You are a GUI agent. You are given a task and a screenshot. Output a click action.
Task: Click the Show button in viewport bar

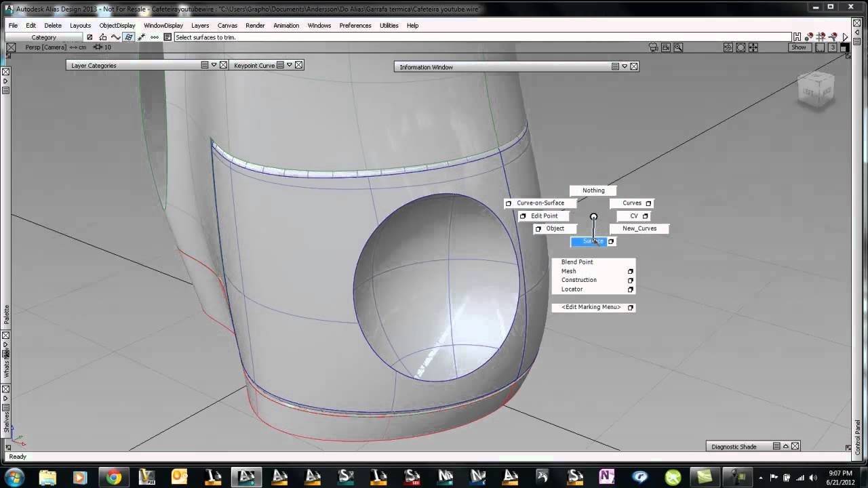point(799,47)
